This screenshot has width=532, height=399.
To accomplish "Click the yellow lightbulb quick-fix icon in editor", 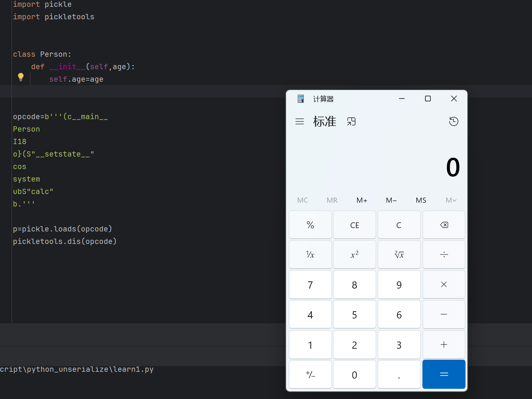I will pos(21,77).
